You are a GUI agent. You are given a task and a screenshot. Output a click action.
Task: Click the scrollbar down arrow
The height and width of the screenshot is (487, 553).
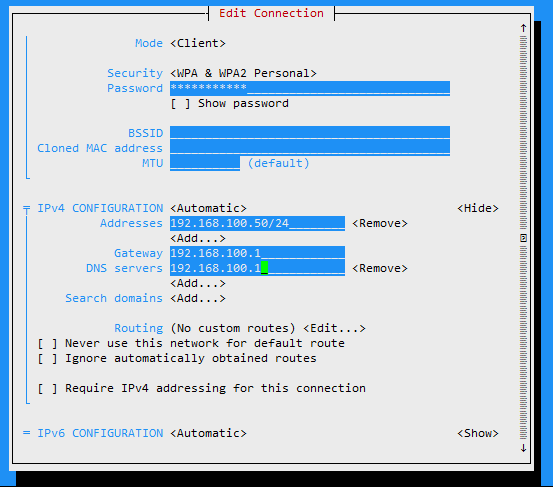point(523,448)
